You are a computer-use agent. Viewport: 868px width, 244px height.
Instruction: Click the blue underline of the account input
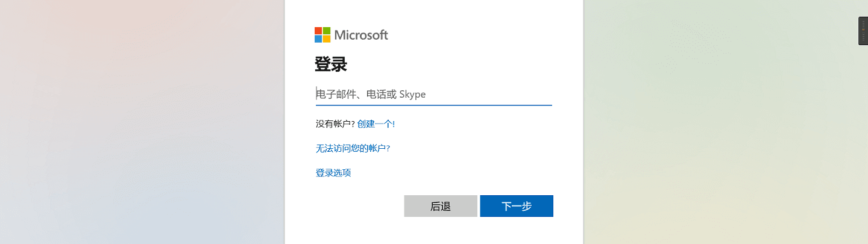(433, 105)
